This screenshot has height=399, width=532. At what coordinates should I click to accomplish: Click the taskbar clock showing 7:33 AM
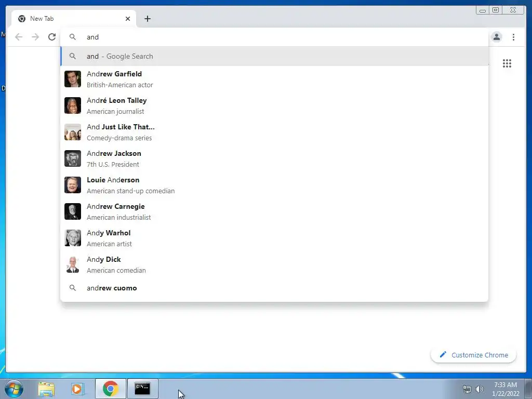(506, 389)
